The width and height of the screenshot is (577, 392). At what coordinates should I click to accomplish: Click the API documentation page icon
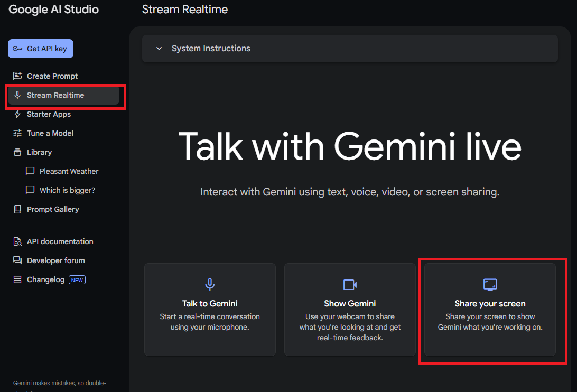tap(17, 241)
